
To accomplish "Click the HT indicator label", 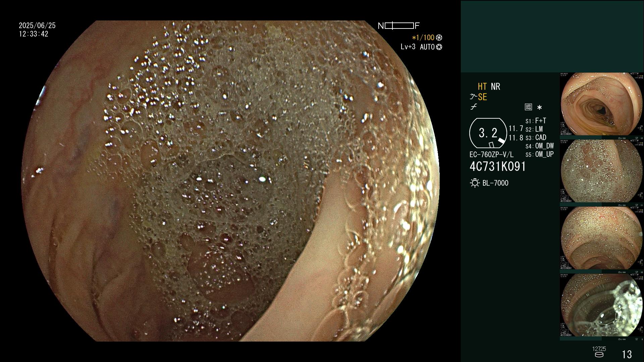I will tap(482, 86).
